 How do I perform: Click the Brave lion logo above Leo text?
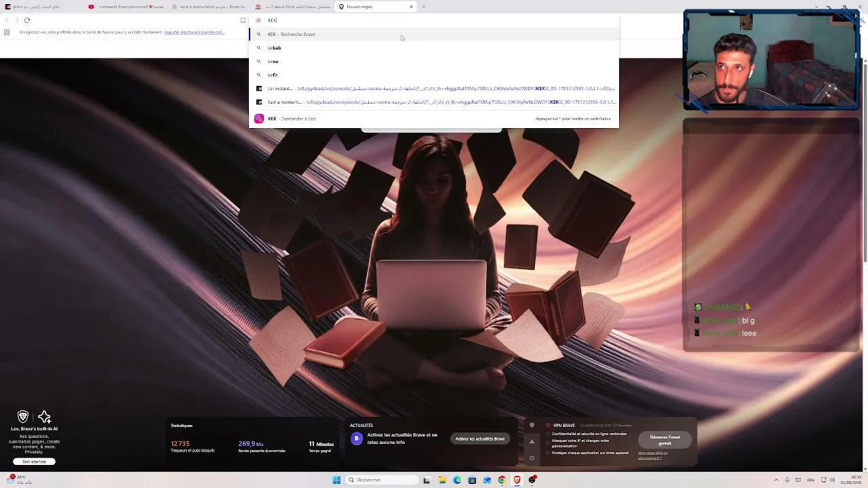23,417
